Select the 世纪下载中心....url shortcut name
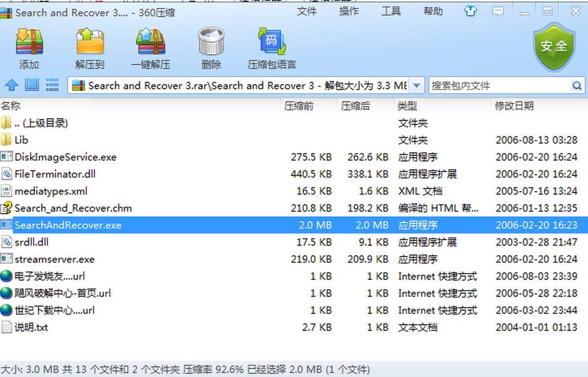588x377 pixels. (x=55, y=310)
